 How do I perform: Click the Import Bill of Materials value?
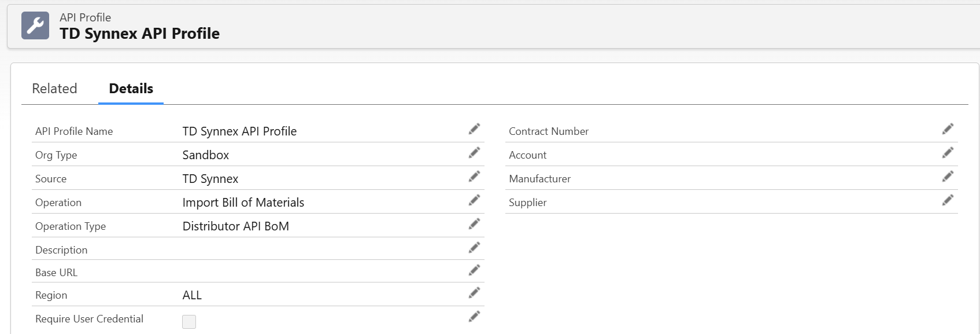(243, 203)
